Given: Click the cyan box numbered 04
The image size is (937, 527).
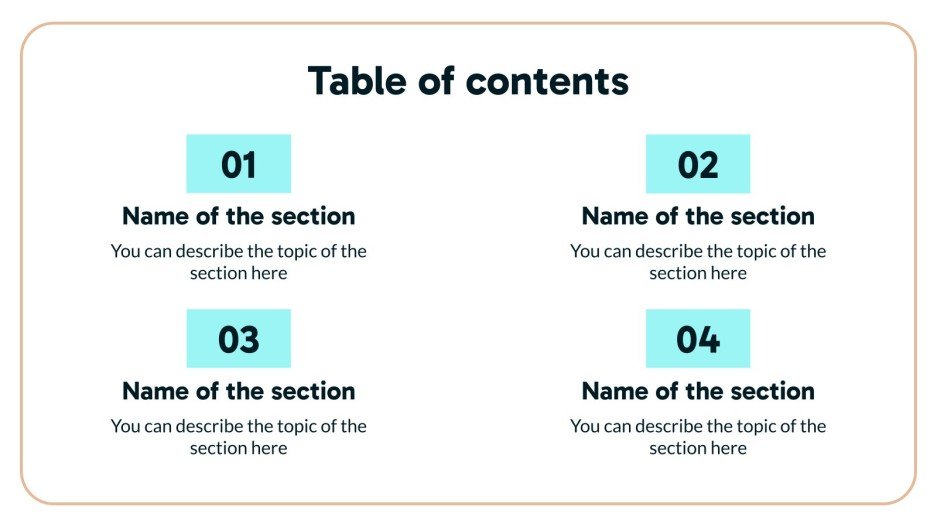Looking at the screenshot, I should click(697, 339).
